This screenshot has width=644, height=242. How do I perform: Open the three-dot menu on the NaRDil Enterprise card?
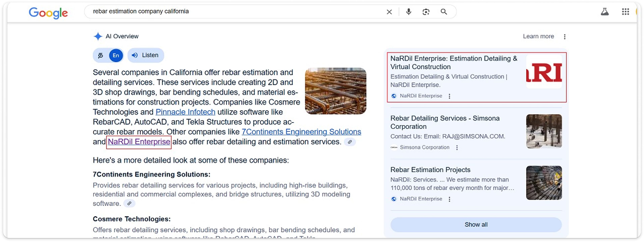click(x=449, y=96)
